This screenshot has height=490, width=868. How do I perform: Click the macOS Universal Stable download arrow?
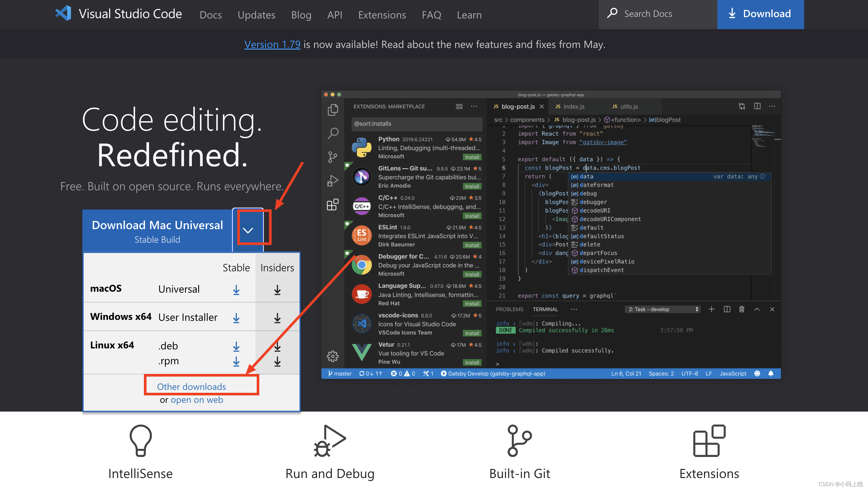pyautogui.click(x=236, y=290)
